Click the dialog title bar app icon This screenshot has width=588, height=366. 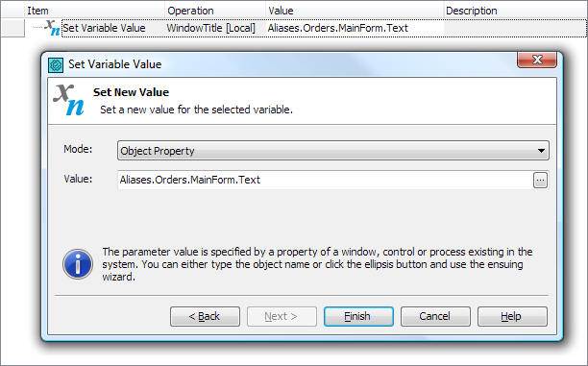[56, 65]
